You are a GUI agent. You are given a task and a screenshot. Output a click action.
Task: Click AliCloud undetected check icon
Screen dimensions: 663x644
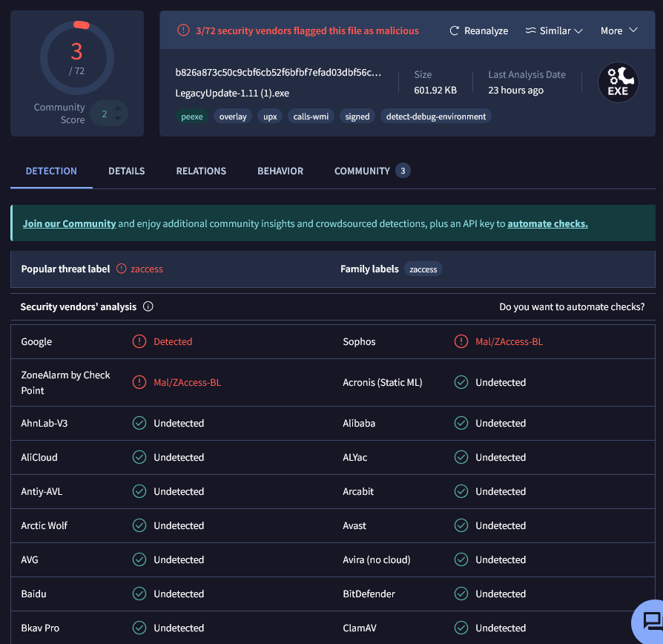(x=139, y=457)
